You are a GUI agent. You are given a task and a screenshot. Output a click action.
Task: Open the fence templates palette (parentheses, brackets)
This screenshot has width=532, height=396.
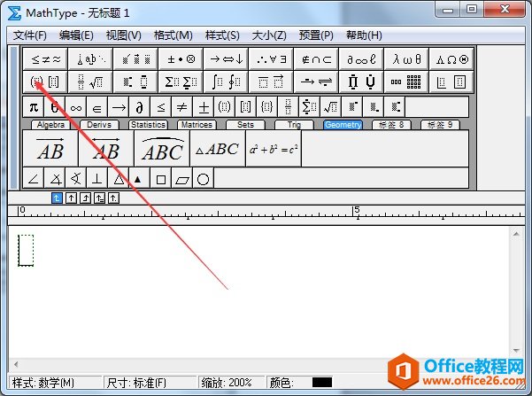tap(45, 82)
